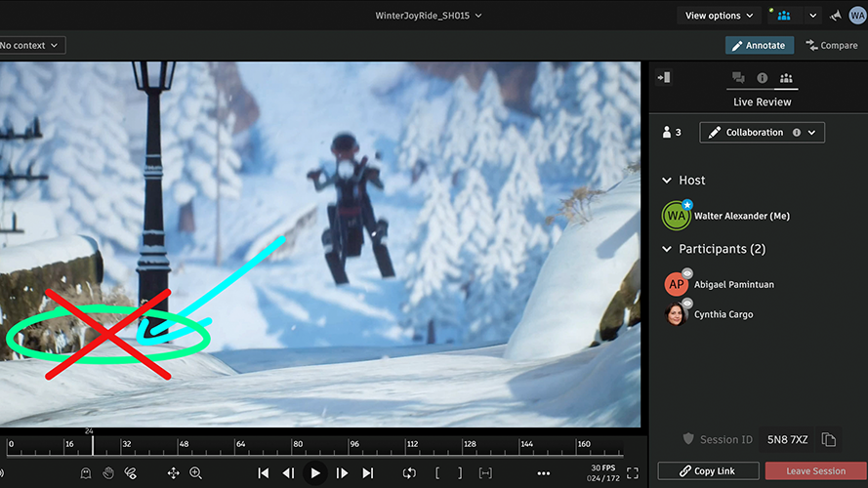Switch to the info tab
Viewport: 868px width, 488px height.
pos(763,78)
